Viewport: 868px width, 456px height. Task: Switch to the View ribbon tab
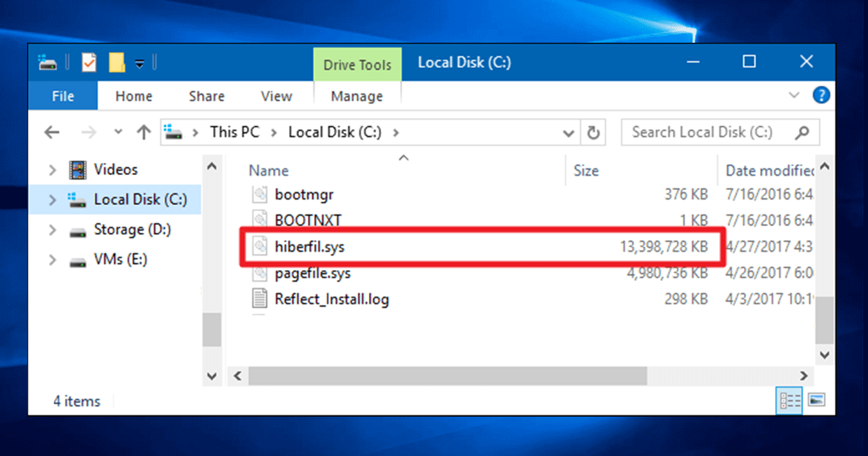[276, 96]
